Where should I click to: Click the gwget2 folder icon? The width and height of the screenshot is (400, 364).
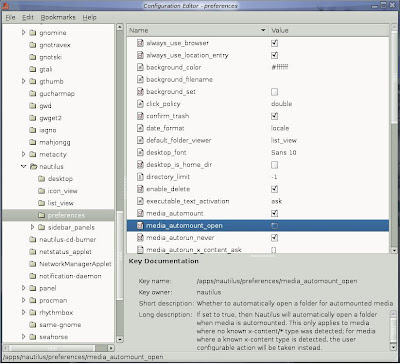[x=32, y=118]
